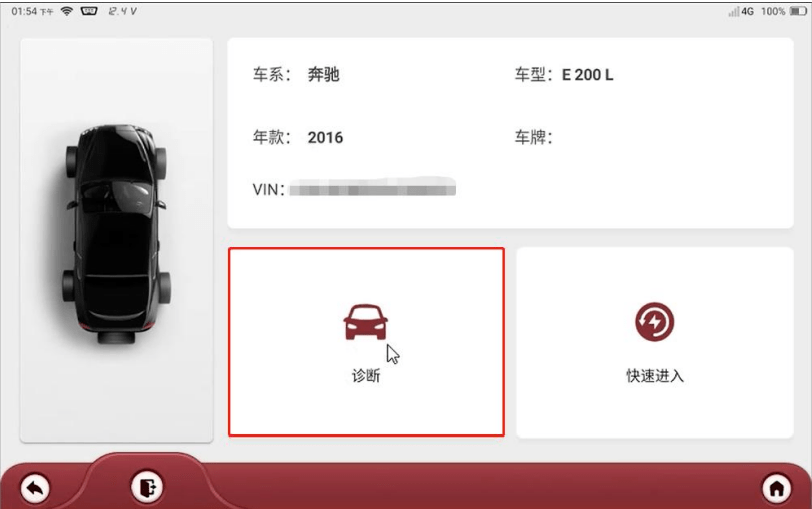Click the 车系 奔驰 value
812x509 pixels.
[324, 75]
